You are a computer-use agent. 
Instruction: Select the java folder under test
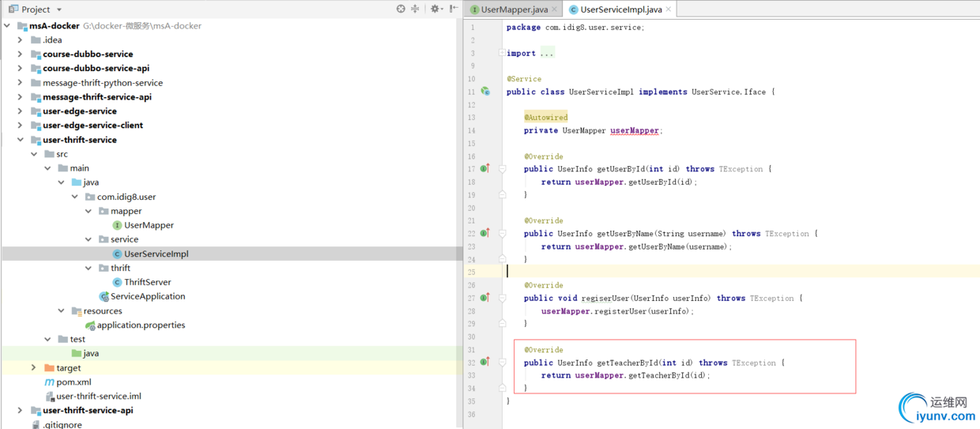pos(91,354)
